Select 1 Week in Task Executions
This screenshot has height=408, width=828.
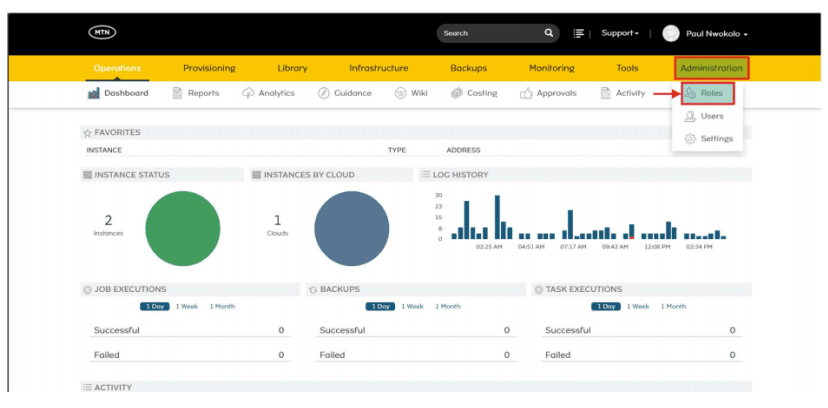tap(638, 307)
